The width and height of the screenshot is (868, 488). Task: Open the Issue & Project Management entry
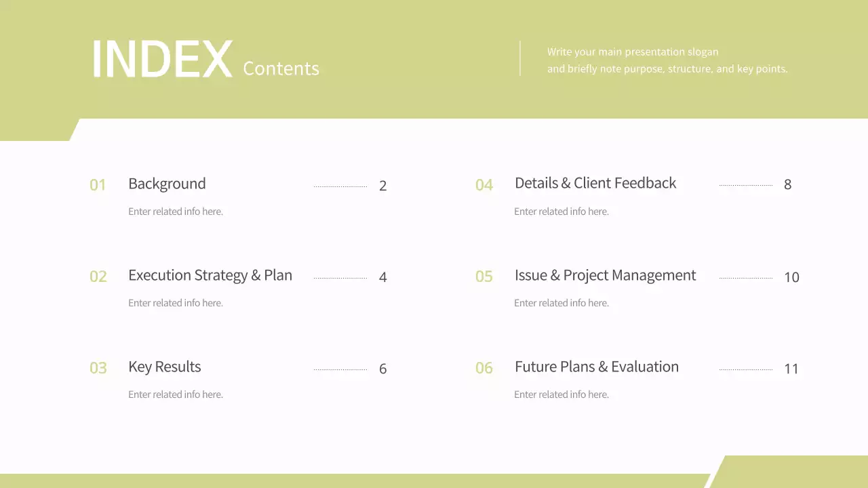[605, 275]
